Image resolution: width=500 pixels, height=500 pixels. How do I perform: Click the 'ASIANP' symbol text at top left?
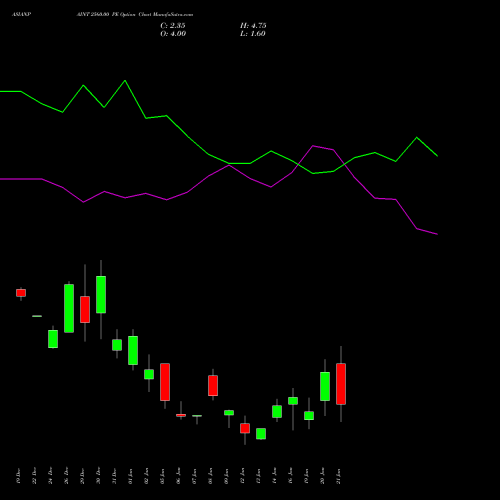pyautogui.click(x=21, y=15)
